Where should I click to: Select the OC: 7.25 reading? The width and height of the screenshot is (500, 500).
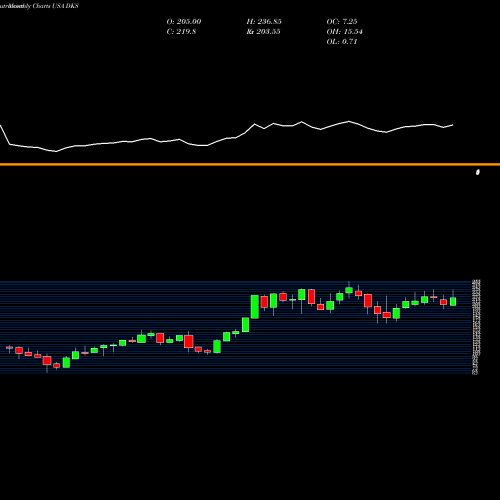click(x=342, y=22)
